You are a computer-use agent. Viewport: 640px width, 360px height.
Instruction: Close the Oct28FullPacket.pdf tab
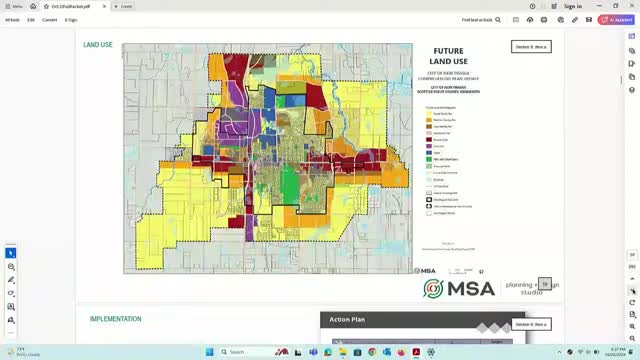click(x=104, y=7)
